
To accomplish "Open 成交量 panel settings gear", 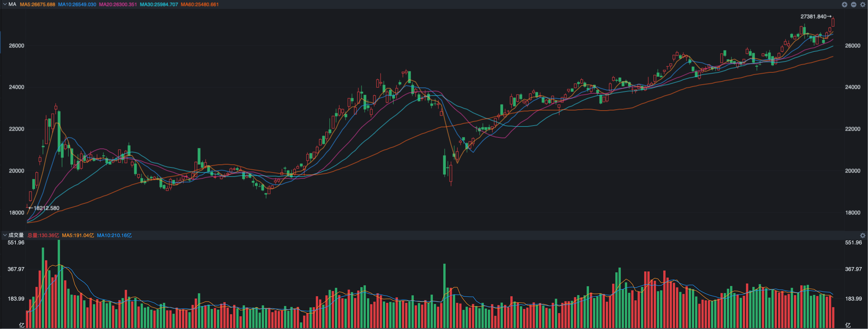I will (x=863, y=235).
